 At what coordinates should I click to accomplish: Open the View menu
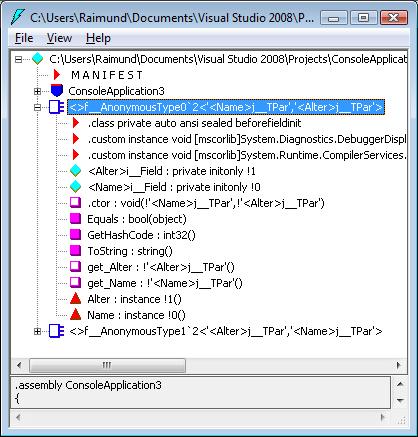click(x=59, y=38)
